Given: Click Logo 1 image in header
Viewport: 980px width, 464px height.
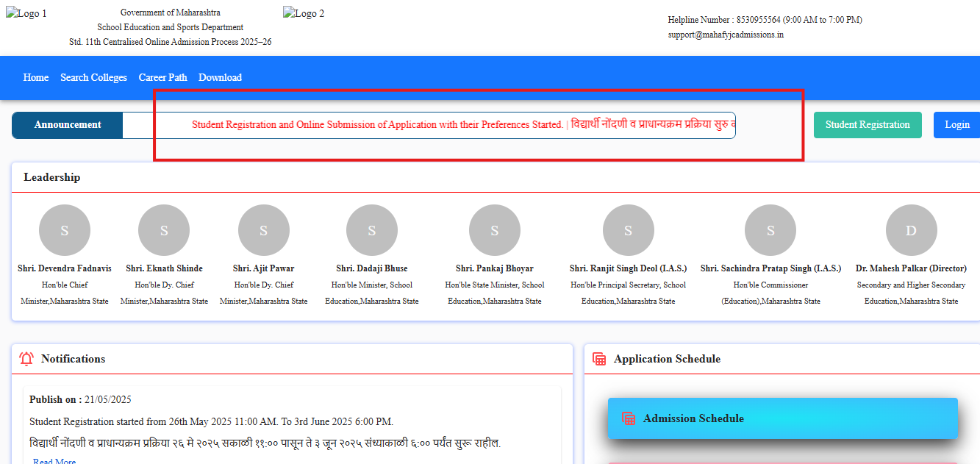Looking at the screenshot, I should [x=26, y=14].
